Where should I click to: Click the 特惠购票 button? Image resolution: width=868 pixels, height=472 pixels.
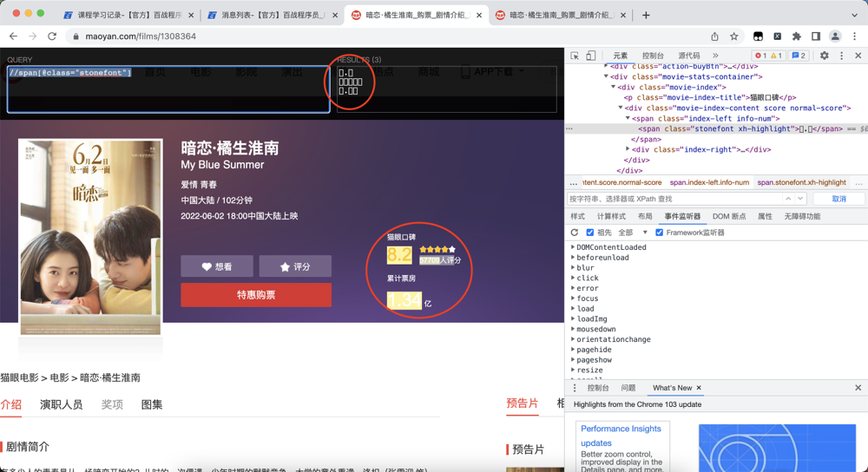(x=256, y=295)
